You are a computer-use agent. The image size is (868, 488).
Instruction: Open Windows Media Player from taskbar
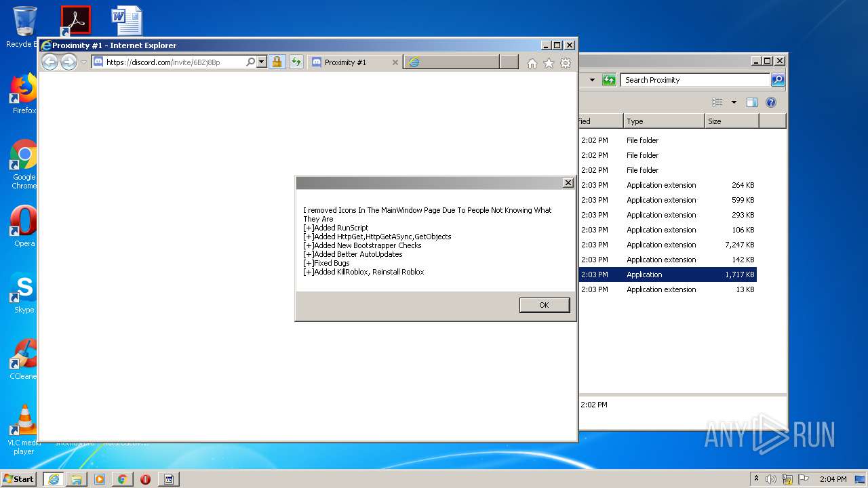pos(100,479)
